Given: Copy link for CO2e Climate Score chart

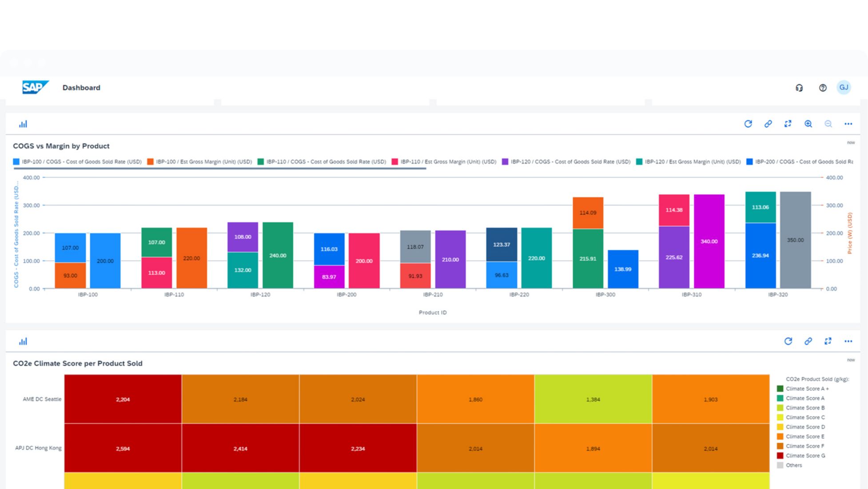Looking at the screenshot, I should coord(808,341).
